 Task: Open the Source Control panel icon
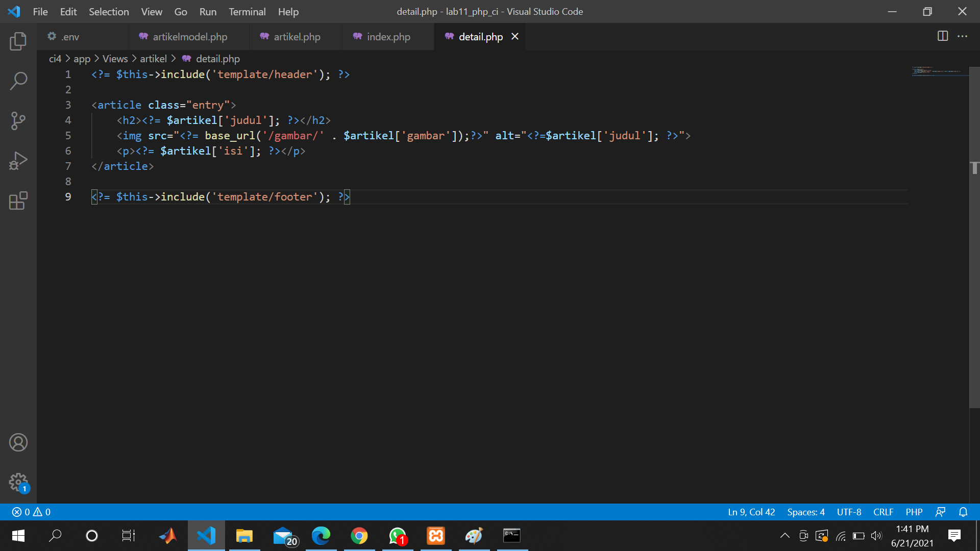[18, 120]
